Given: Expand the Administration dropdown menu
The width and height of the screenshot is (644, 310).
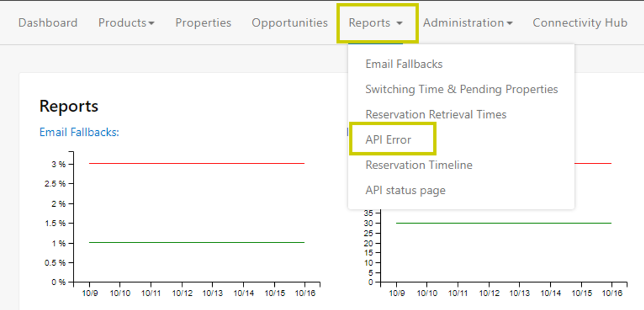Looking at the screenshot, I should tap(467, 23).
